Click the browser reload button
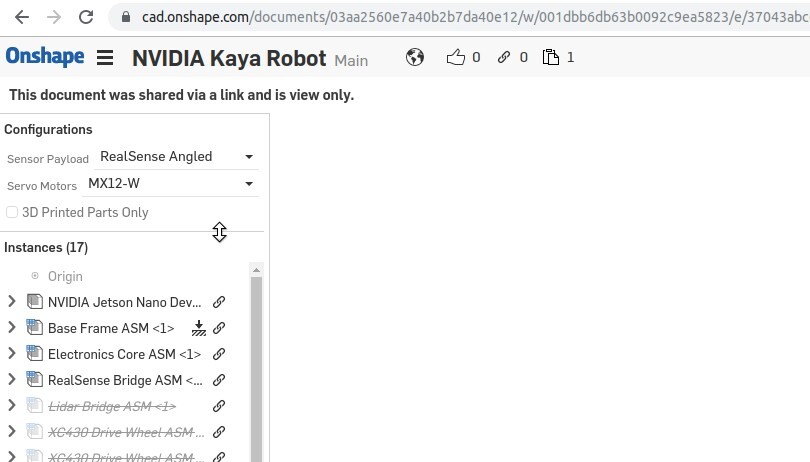 [x=86, y=17]
